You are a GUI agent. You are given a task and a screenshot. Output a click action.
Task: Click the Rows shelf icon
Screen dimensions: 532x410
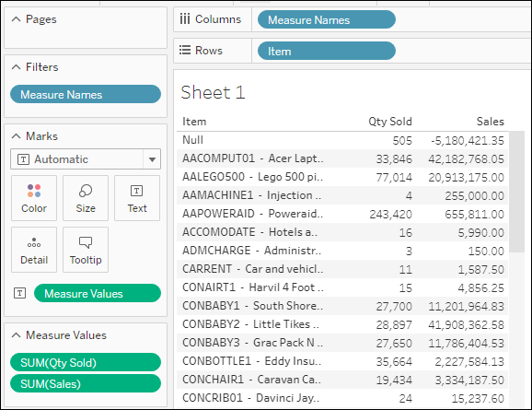(x=185, y=51)
